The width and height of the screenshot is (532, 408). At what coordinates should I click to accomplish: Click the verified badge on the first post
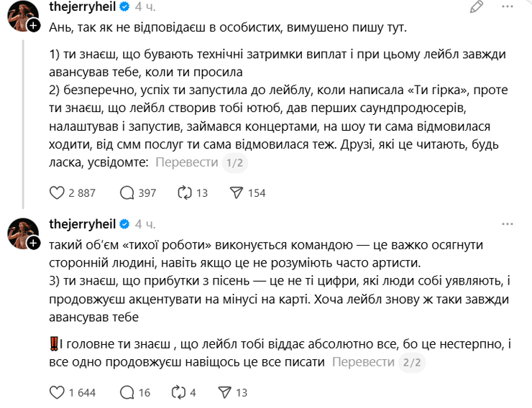[x=124, y=7]
